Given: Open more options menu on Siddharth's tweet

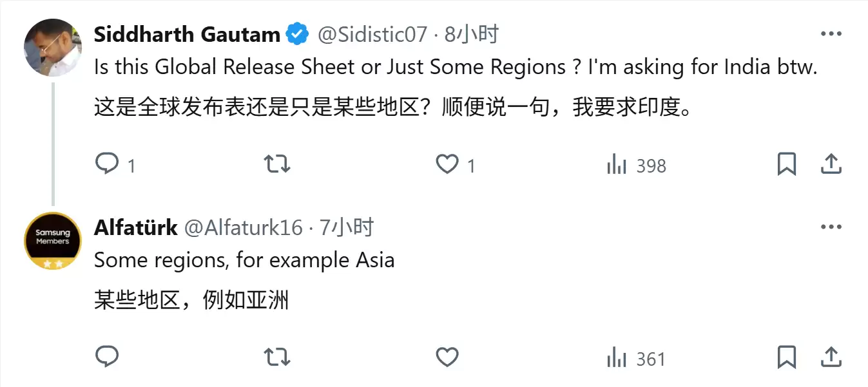Looking at the screenshot, I should pyautogui.click(x=832, y=32).
